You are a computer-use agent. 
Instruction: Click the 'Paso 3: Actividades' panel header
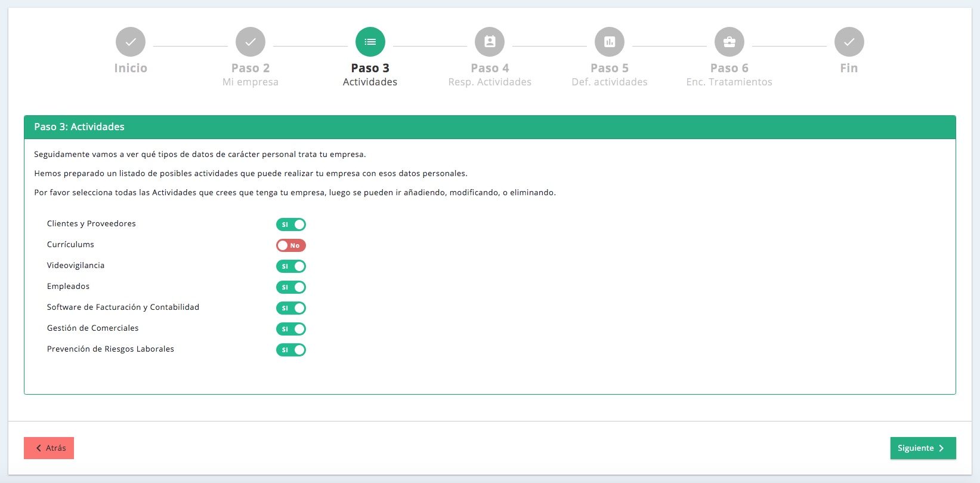coord(490,127)
